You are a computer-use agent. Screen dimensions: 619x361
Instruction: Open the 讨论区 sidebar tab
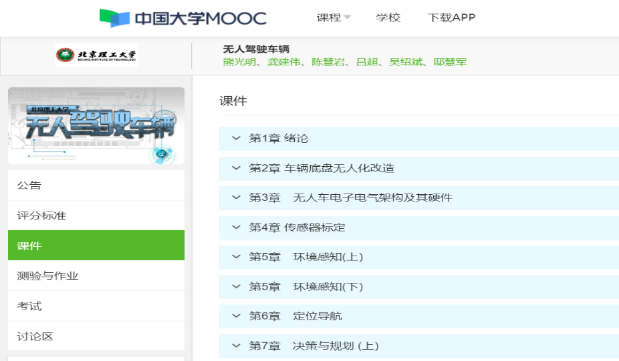96,336
